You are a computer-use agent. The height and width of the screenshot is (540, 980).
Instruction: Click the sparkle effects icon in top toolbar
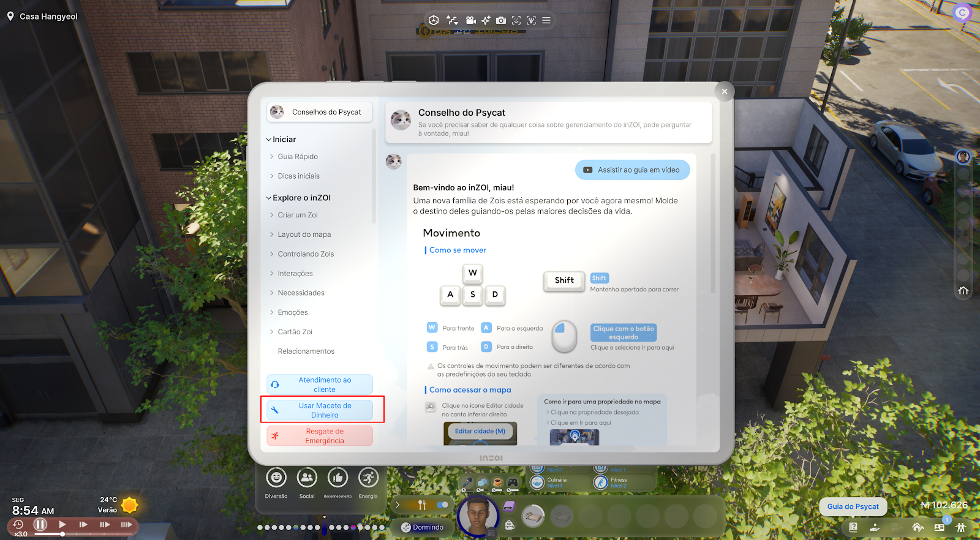point(486,20)
